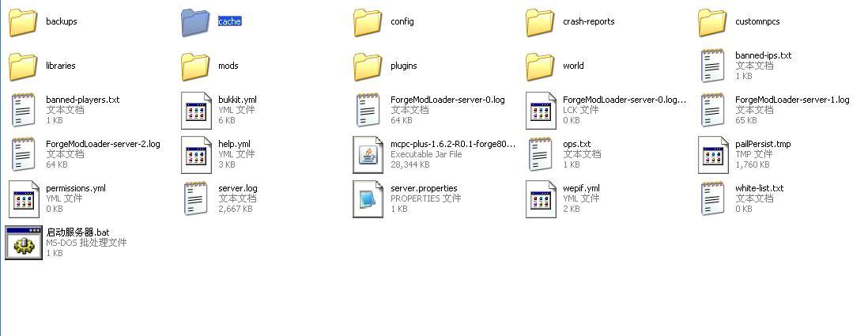
Task: Select the server.properties file icon
Action: [x=368, y=198]
